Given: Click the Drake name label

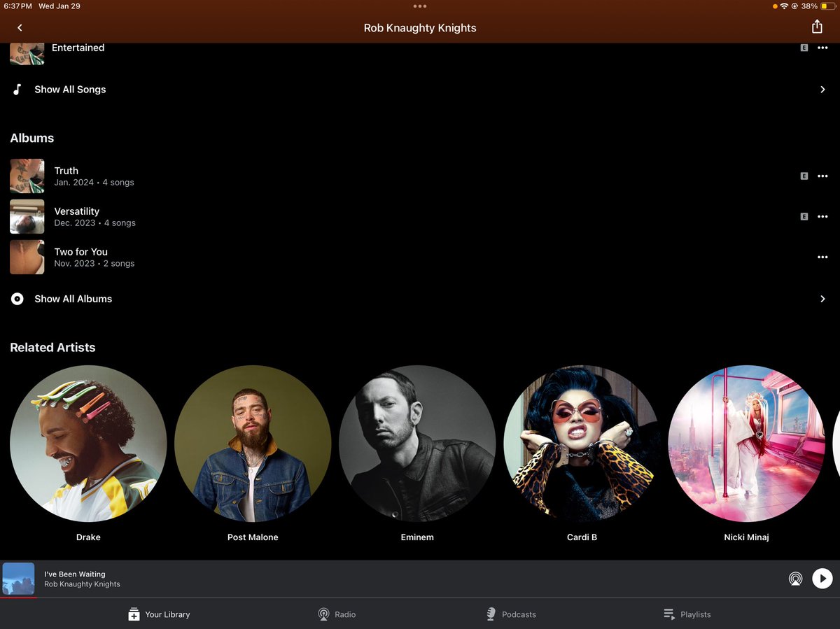Looking at the screenshot, I should point(88,537).
